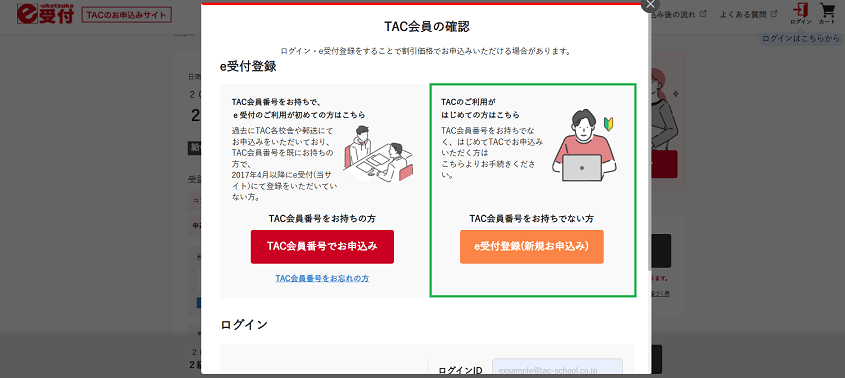Click the two-people desk consultation illustration
The image size is (845, 378).
click(378, 154)
